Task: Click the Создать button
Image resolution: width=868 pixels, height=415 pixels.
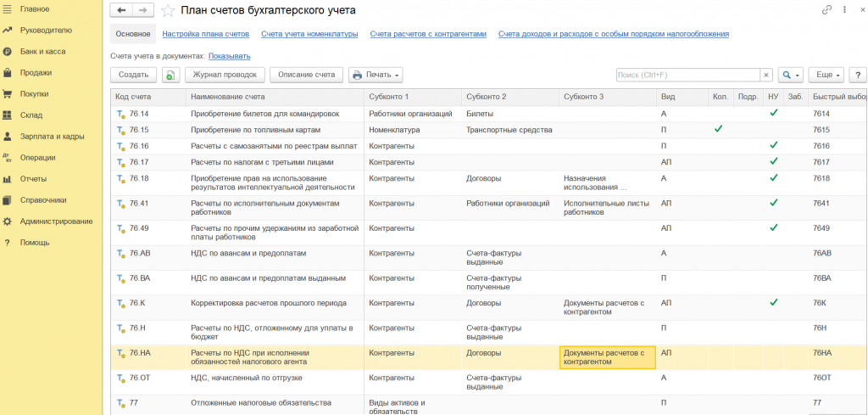Action: [x=133, y=76]
